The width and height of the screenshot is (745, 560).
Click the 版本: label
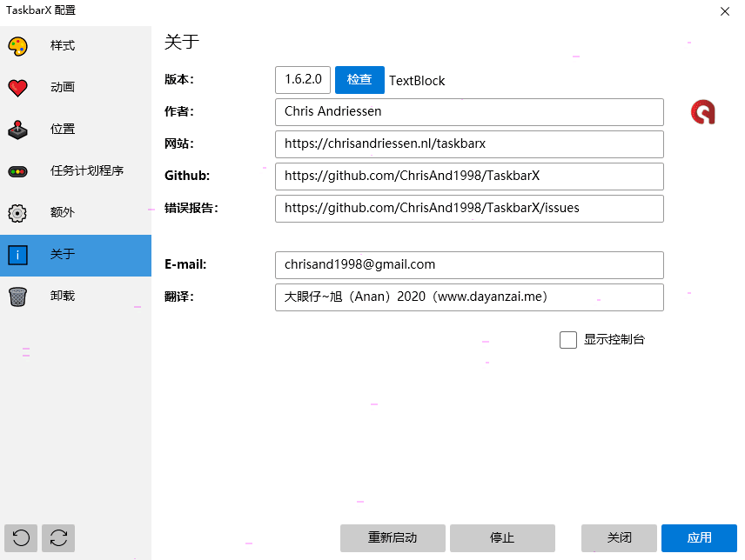(179, 79)
